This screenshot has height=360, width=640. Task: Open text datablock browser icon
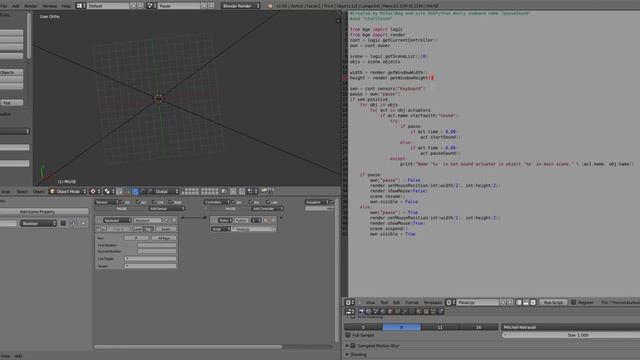point(450,302)
